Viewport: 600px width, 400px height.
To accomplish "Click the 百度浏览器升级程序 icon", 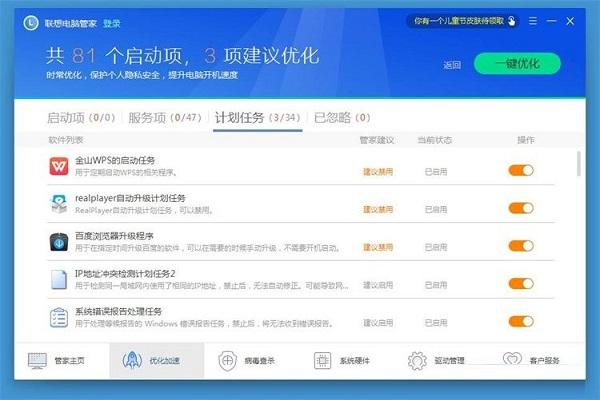I will 59,242.
